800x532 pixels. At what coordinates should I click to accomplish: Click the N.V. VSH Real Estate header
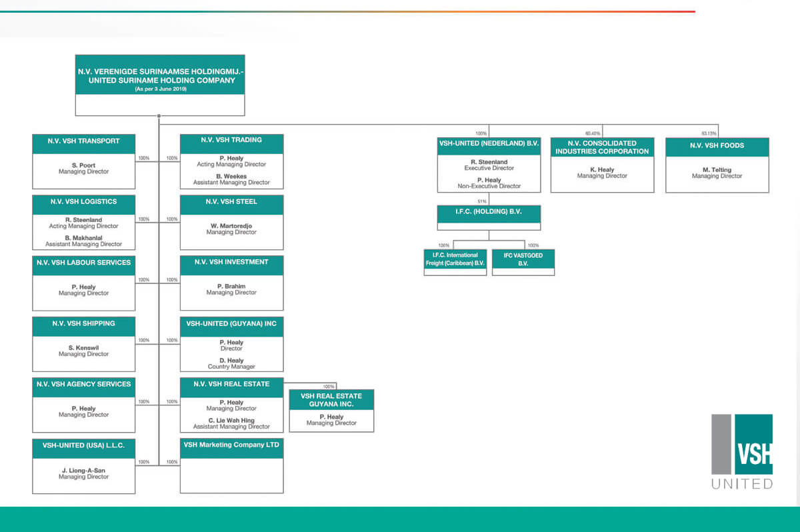[x=231, y=385]
